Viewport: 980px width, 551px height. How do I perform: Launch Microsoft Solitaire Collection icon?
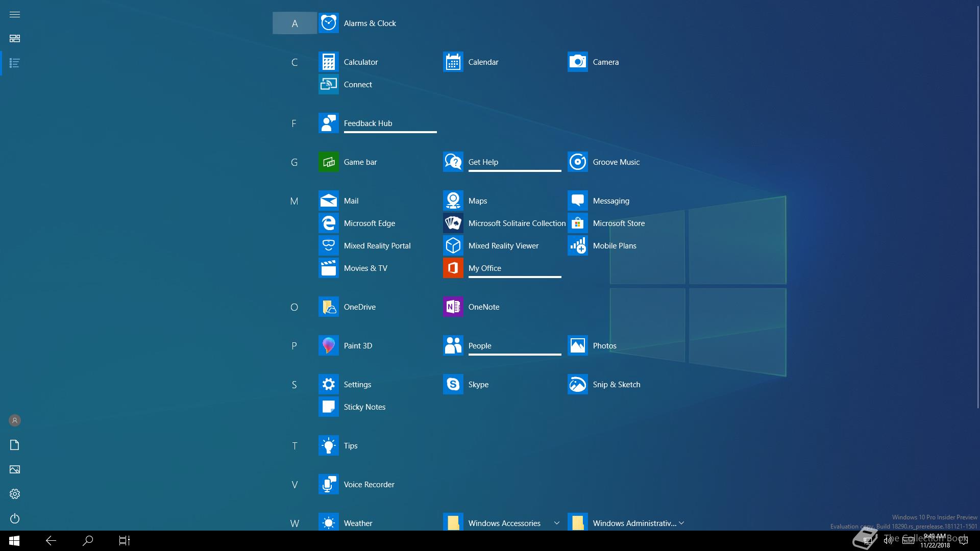pyautogui.click(x=453, y=223)
